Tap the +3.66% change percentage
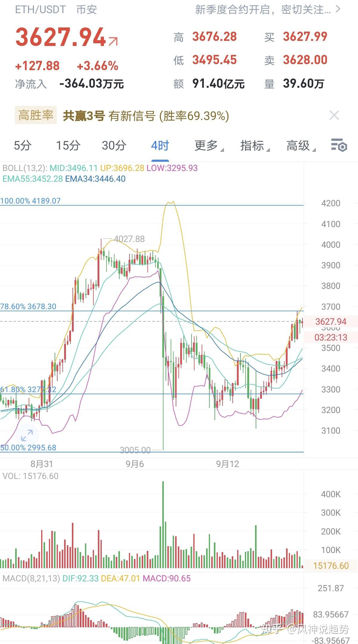Screen dimensions: 358x644 [98, 66]
